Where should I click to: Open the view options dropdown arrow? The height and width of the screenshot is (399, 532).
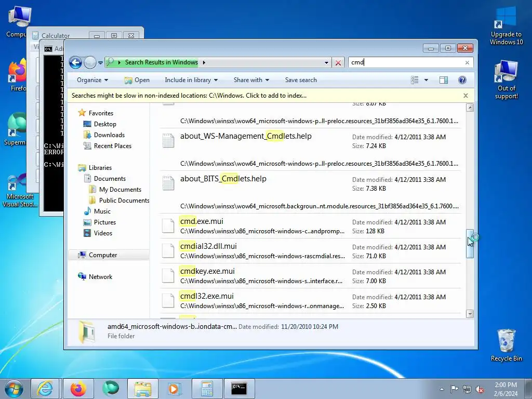pos(426,80)
